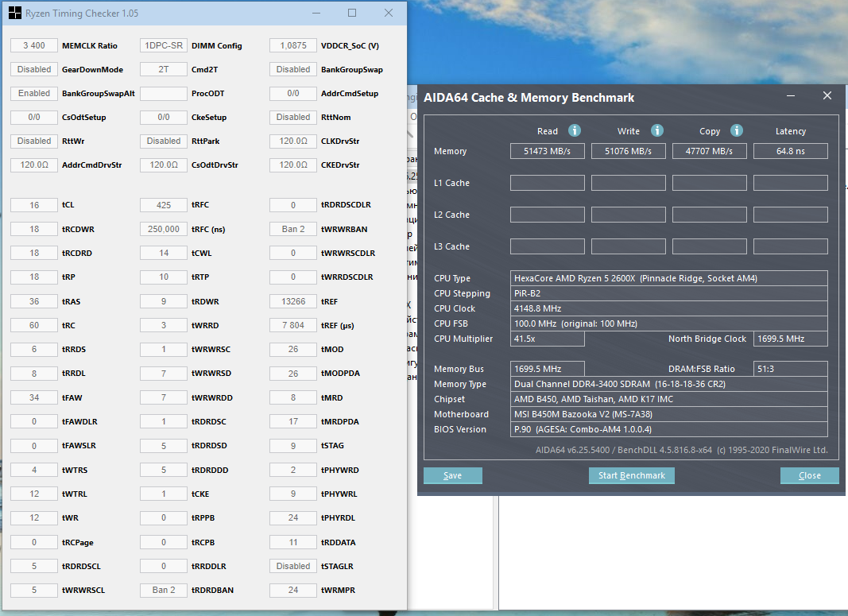This screenshot has width=848, height=616.
Task: Click the Ryzen Timing Checker app icon
Action: (x=14, y=13)
